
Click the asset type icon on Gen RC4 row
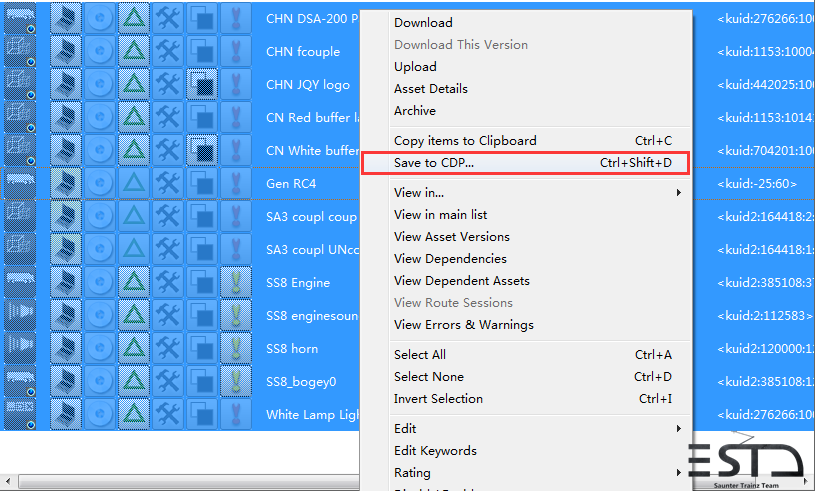coord(20,183)
